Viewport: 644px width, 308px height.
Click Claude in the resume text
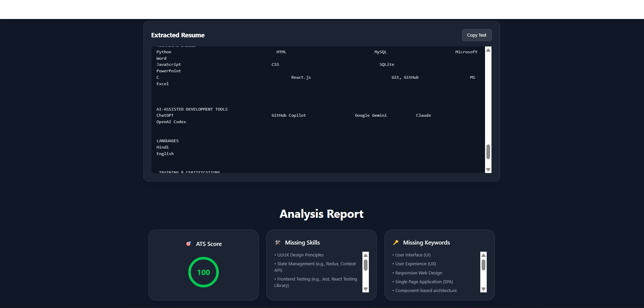pyautogui.click(x=423, y=115)
